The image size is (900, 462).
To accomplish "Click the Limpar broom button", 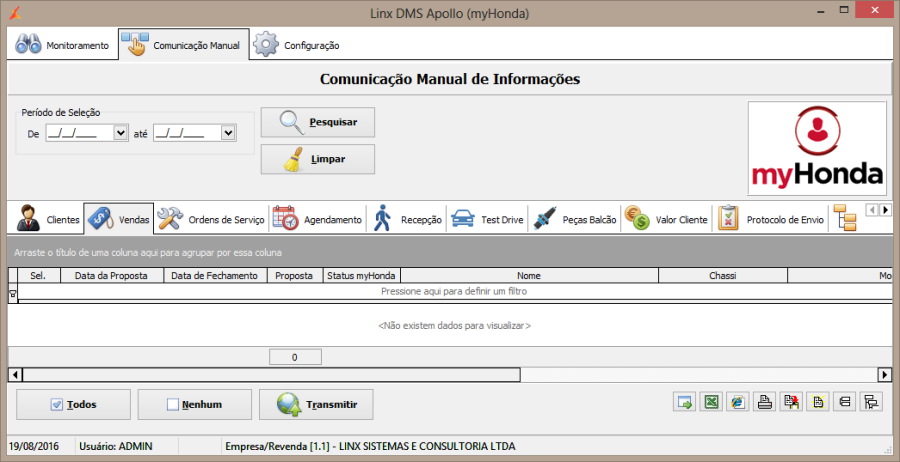I will [317, 159].
